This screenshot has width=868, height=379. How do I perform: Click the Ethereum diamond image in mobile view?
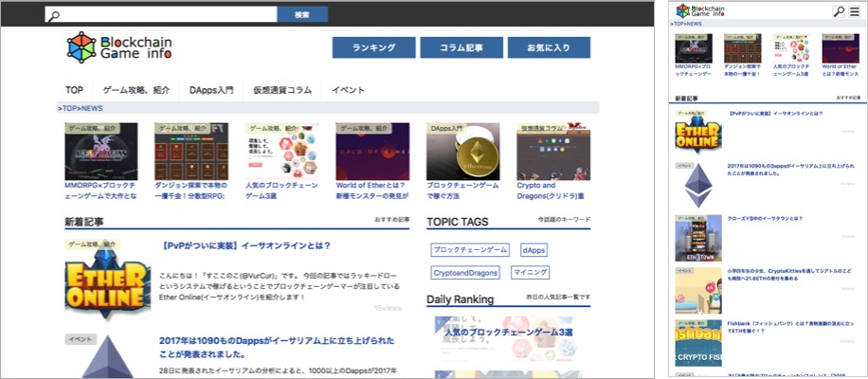(698, 186)
